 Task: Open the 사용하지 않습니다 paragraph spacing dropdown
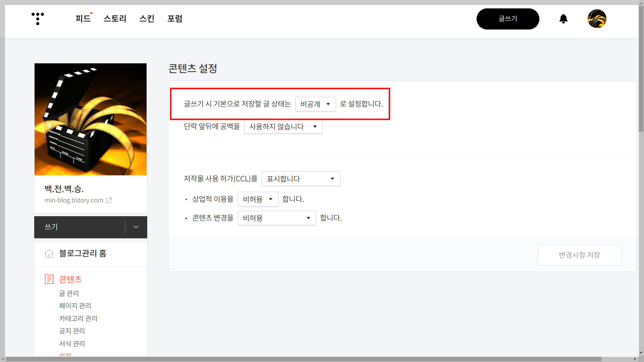tap(283, 126)
